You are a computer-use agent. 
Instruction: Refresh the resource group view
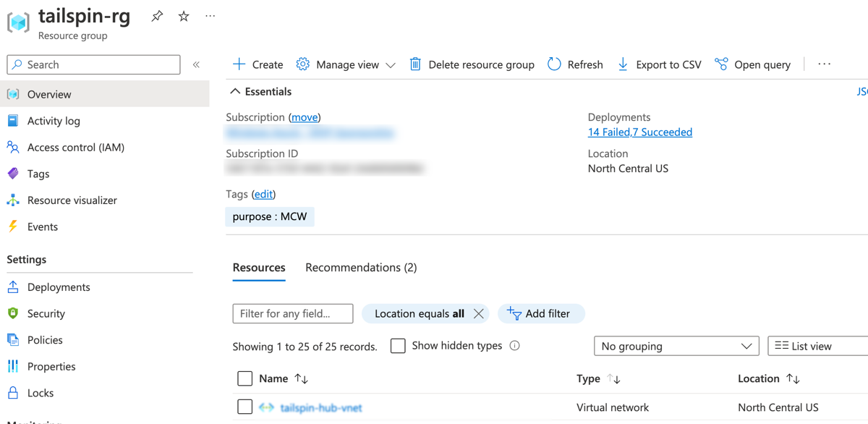tap(575, 64)
